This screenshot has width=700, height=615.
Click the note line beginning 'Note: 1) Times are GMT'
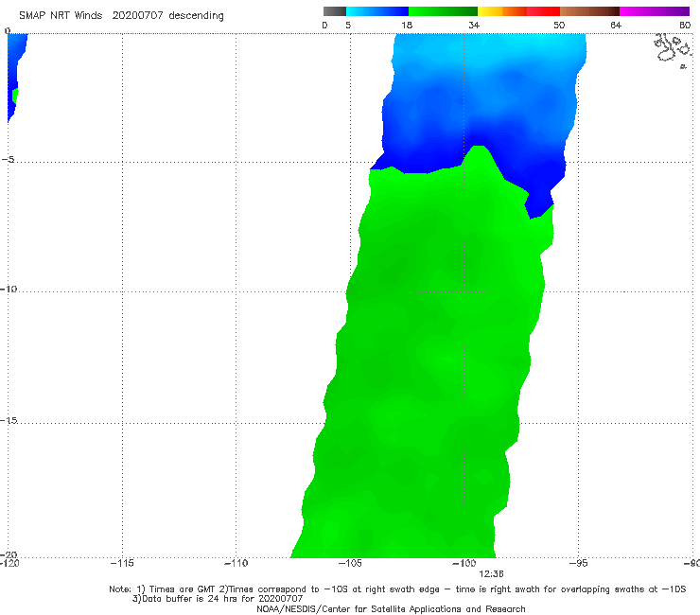(x=397, y=589)
